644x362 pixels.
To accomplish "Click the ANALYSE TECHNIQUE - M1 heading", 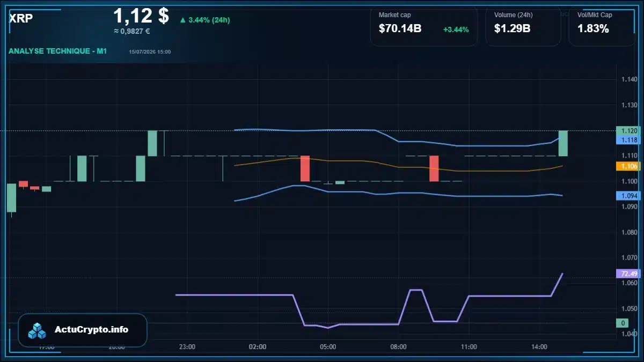I will tap(58, 51).
